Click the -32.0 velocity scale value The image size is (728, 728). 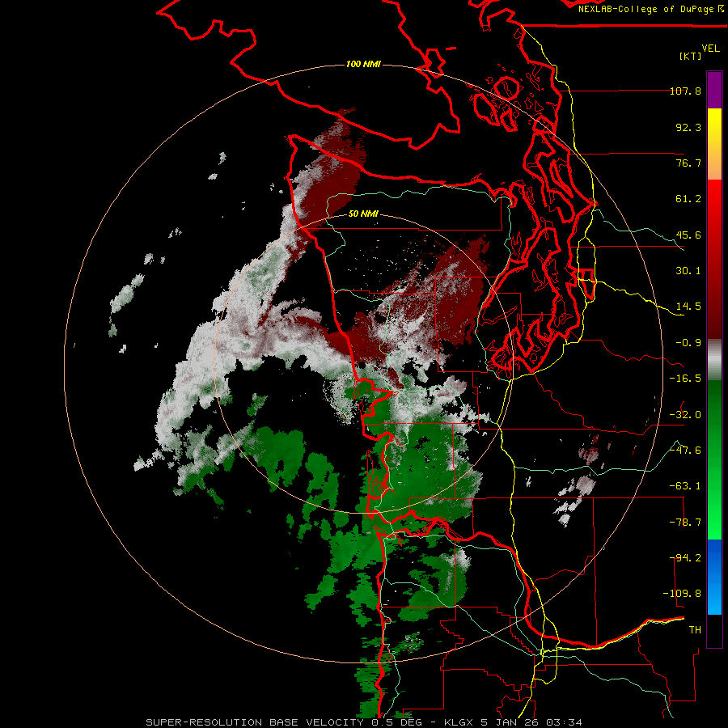click(x=685, y=415)
